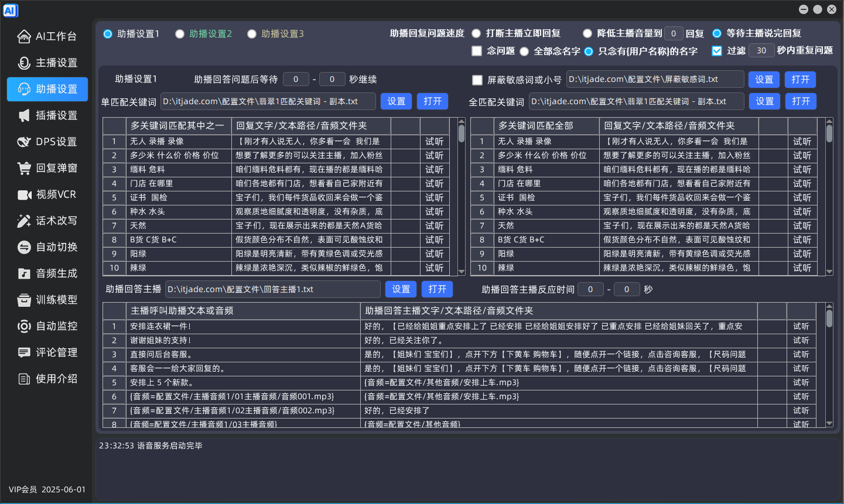Open the 回复弹窗 menu item
The width and height of the screenshot is (844, 504).
pyautogui.click(x=47, y=168)
